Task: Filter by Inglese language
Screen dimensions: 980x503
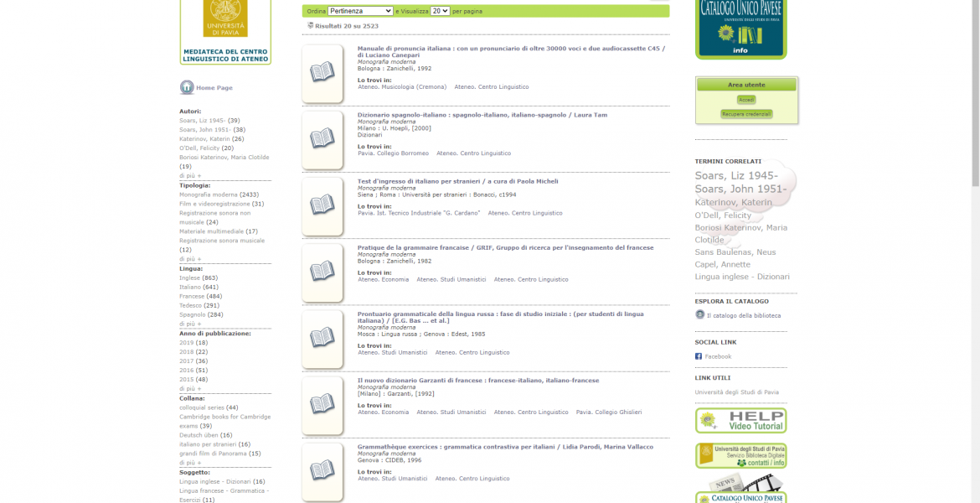Action: click(x=189, y=277)
